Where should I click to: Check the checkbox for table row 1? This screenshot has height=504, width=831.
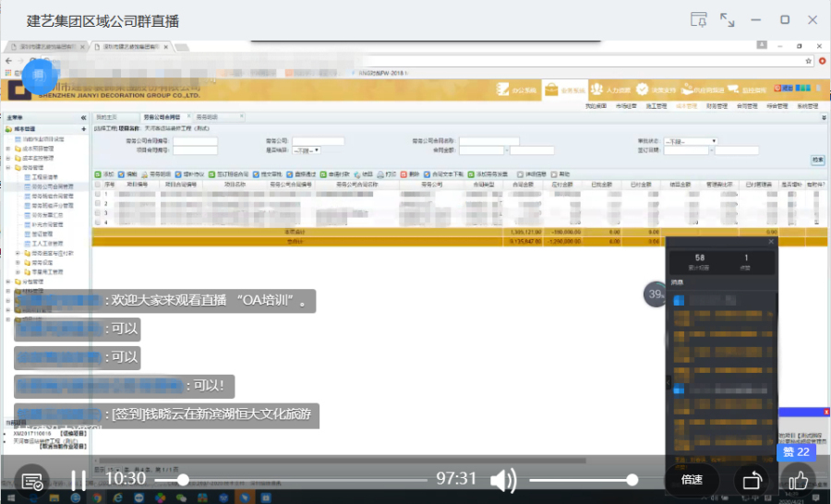(98, 195)
